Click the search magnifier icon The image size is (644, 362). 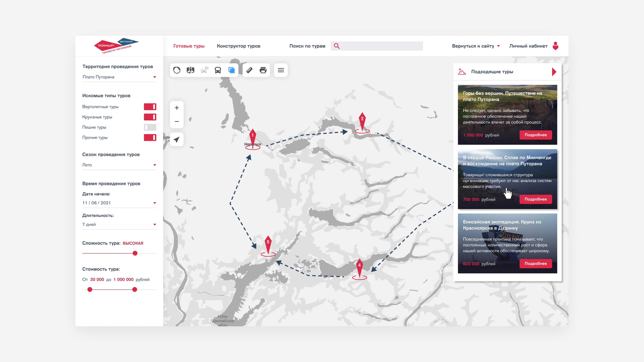[x=337, y=46]
